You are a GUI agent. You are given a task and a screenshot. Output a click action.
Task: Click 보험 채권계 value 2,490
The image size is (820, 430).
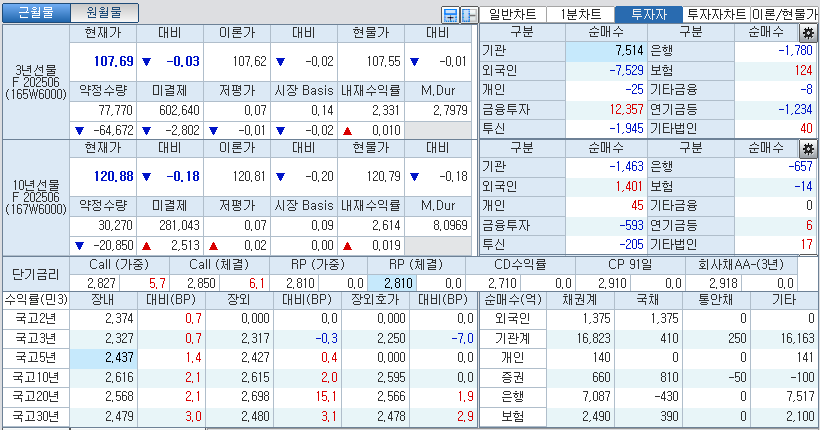click(596, 417)
